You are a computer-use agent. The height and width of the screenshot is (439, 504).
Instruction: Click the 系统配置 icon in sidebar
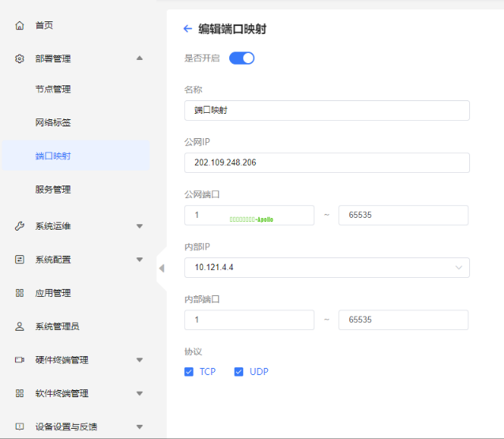click(20, 260)
